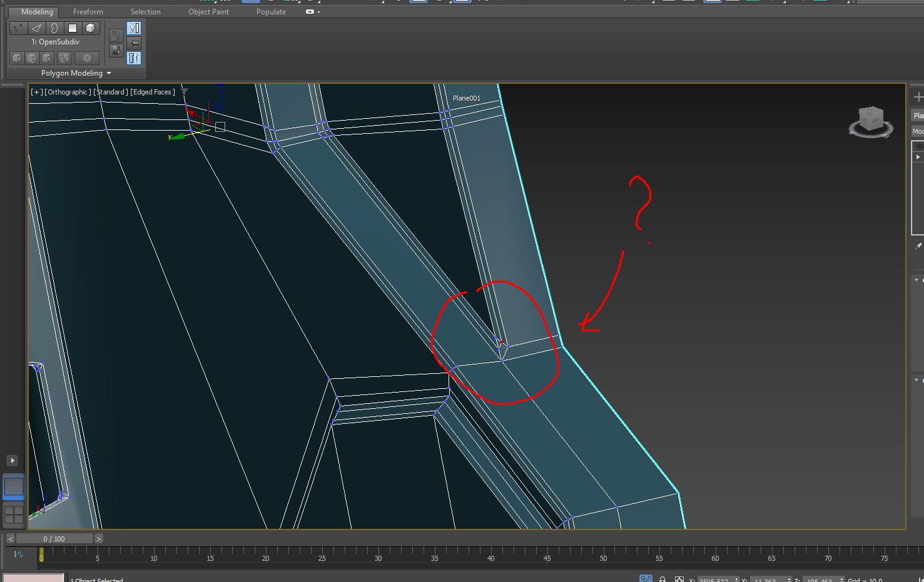The image size is (924, 582).
Task: Click the [+] viewport general menu label
Action: 36,92
